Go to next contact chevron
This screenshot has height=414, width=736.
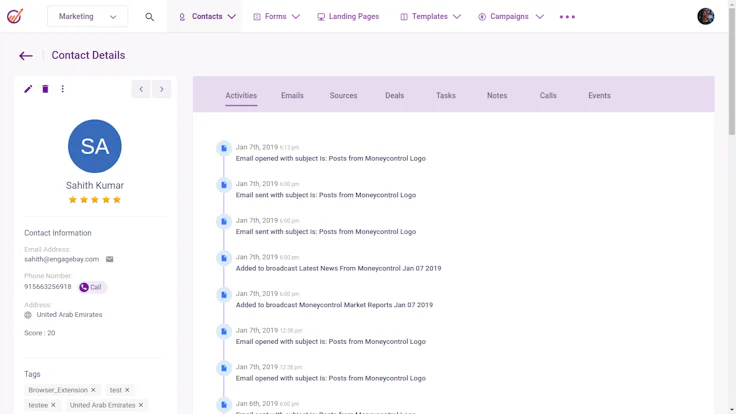click(161, 89)
